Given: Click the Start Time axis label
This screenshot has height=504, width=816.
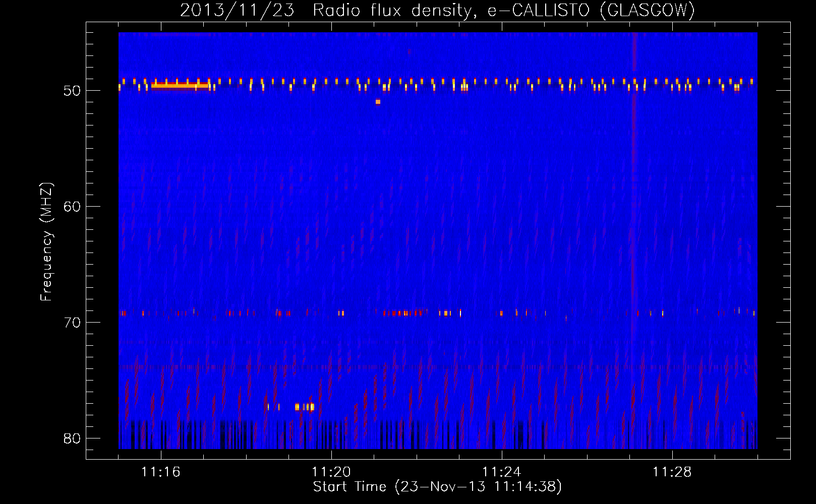Looking at the screenshot, I should (437, 487).
